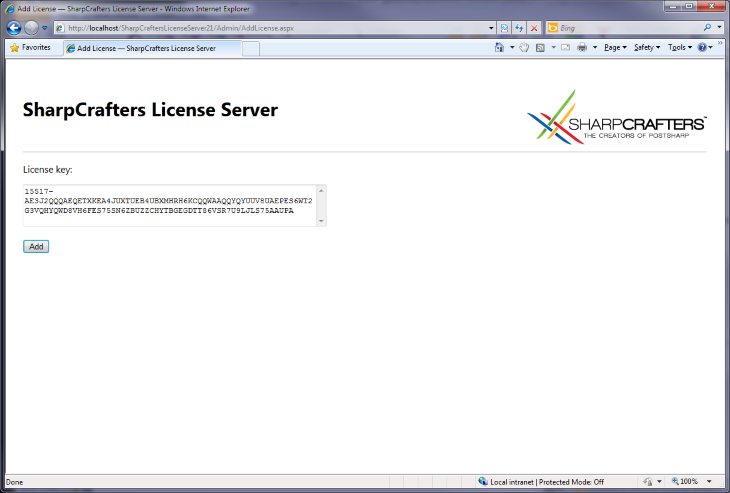
Task: Expand the Page menu
Action: [615, 47]
